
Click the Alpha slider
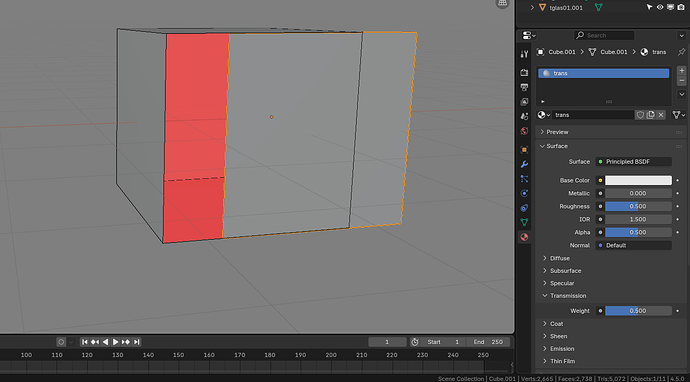point(638,232)
